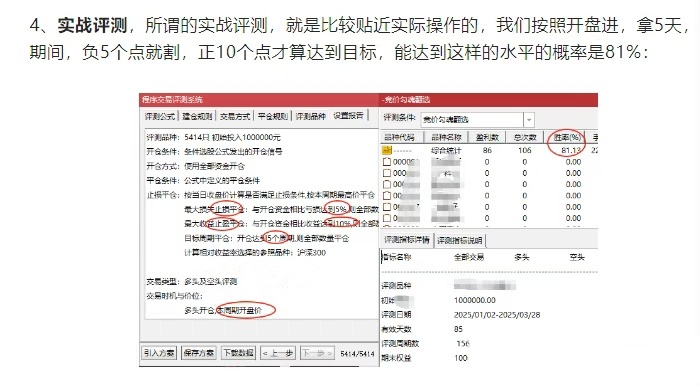Click the 交易时机与价位 label
The image size is (700, 386).
point(175,296)
